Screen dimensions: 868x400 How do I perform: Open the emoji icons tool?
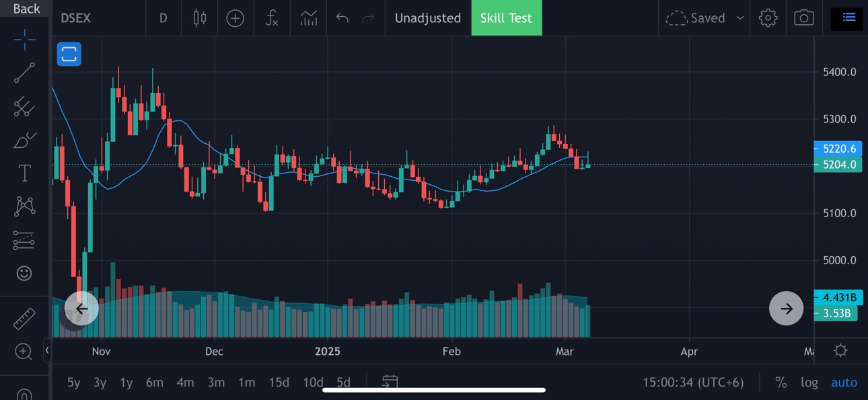tap(24, 273)
